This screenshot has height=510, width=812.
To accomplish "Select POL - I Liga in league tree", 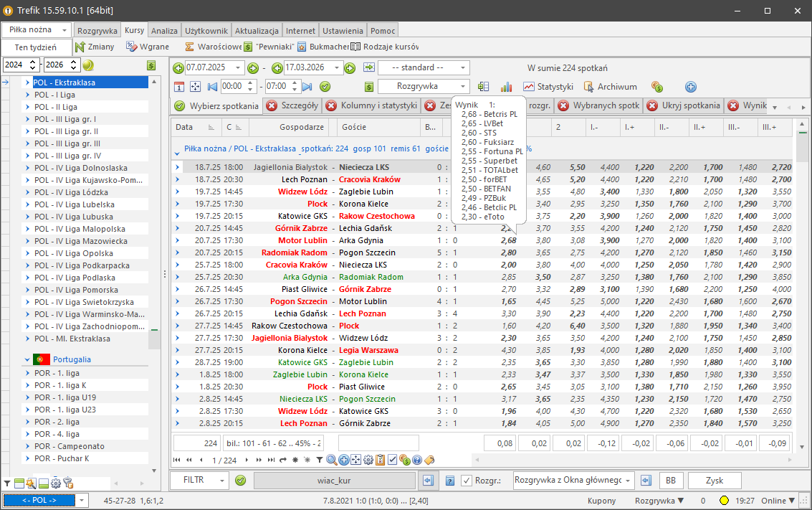I will tap(54, 95).
